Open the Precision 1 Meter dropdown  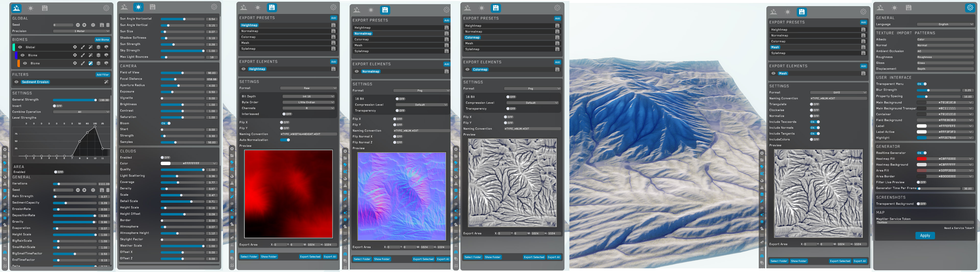(81, 31)
